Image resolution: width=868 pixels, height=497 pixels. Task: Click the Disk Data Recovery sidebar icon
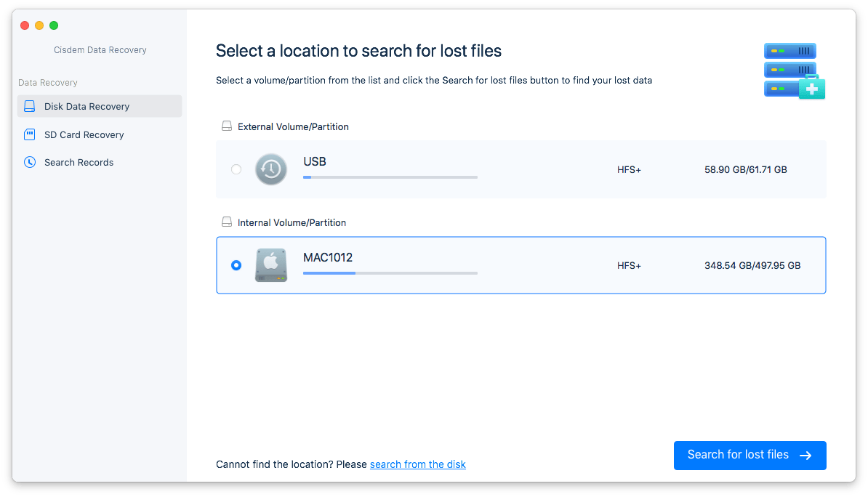(29, 106)
